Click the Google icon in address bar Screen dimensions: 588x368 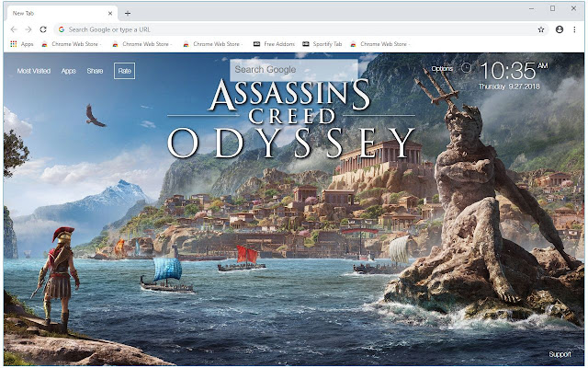(x=62, y=29)
